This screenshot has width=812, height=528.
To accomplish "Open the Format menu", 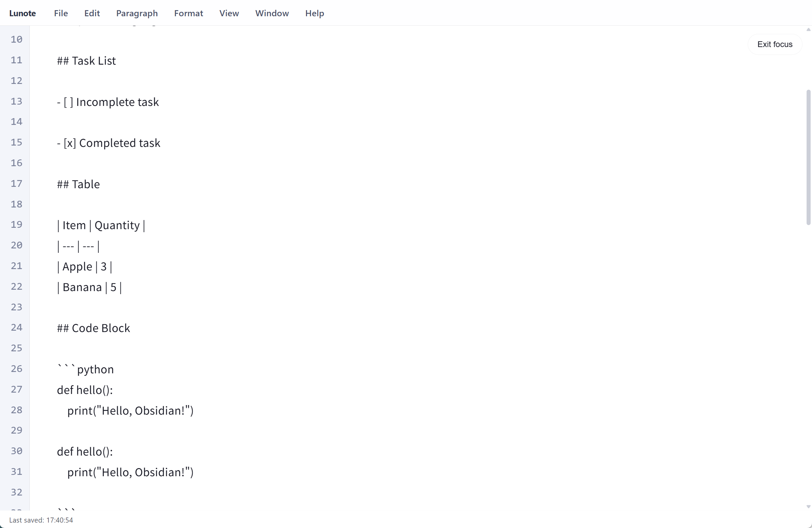I will coord(188,13).
